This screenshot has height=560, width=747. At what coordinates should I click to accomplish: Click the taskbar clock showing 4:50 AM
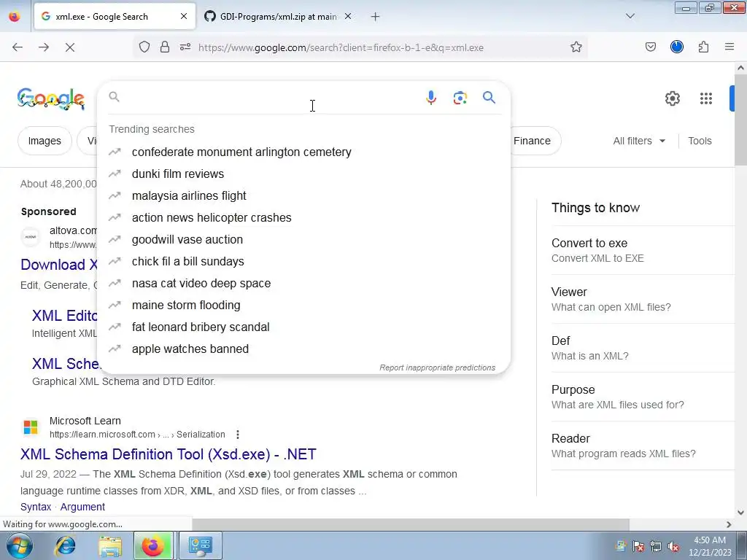(710, 546)
